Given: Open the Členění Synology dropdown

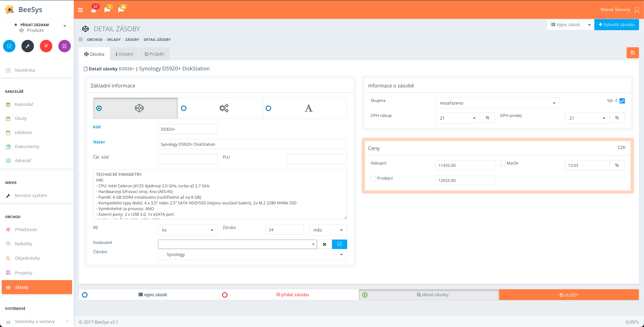Looking at the screenshot, I should click(x=252, y=254).
